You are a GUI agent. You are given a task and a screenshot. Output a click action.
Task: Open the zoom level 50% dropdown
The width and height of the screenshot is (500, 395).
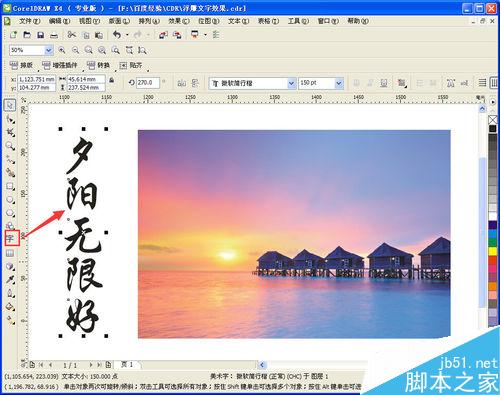tap(49, 50)
